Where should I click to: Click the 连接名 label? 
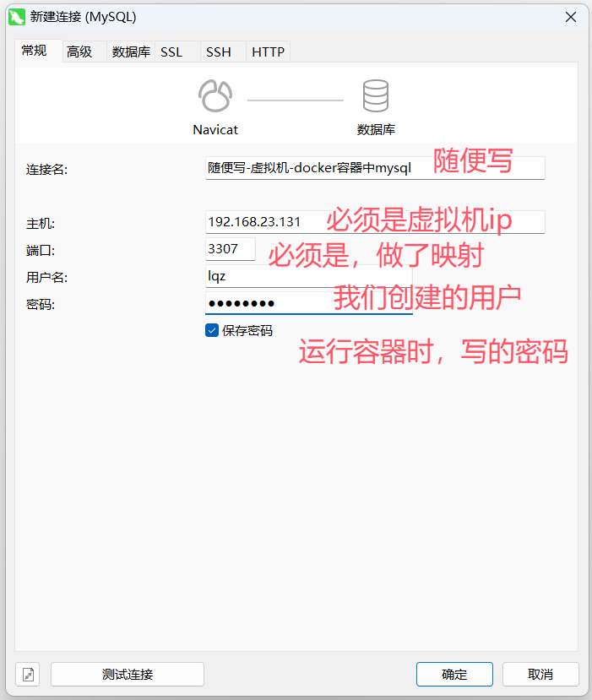[47, 170]
